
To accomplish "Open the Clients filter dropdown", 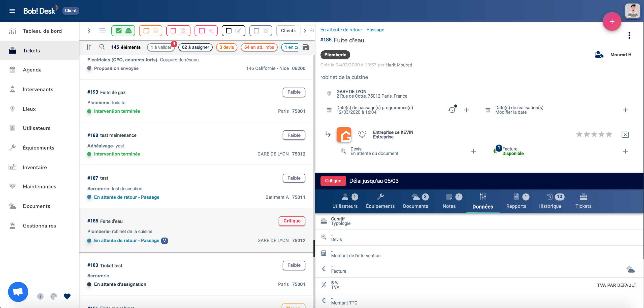I will [288, 31].
